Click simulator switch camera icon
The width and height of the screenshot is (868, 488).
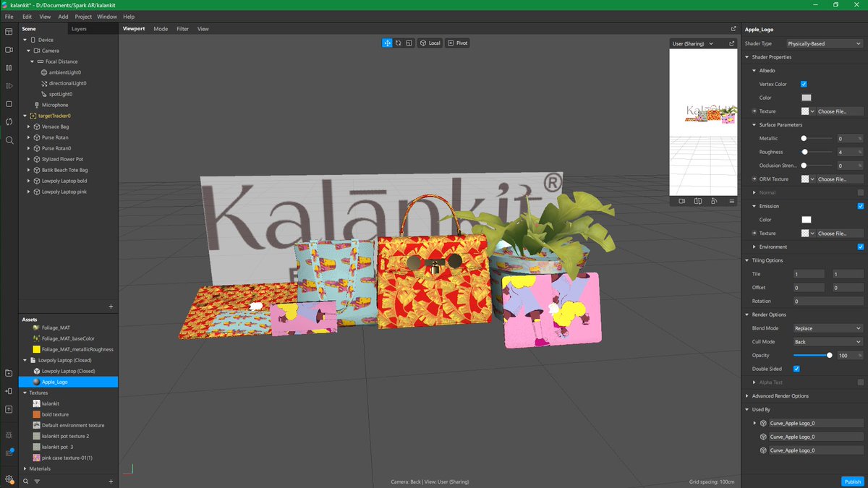(x=698, y=201)
